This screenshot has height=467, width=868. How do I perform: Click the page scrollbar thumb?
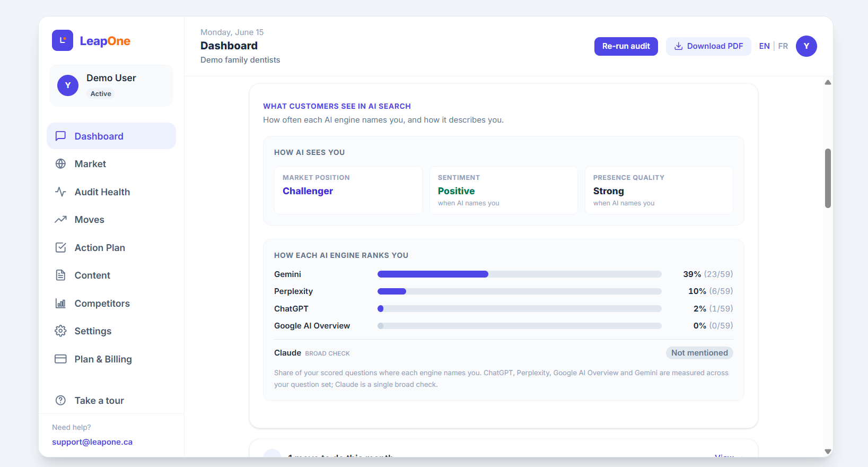click(828, 178)
